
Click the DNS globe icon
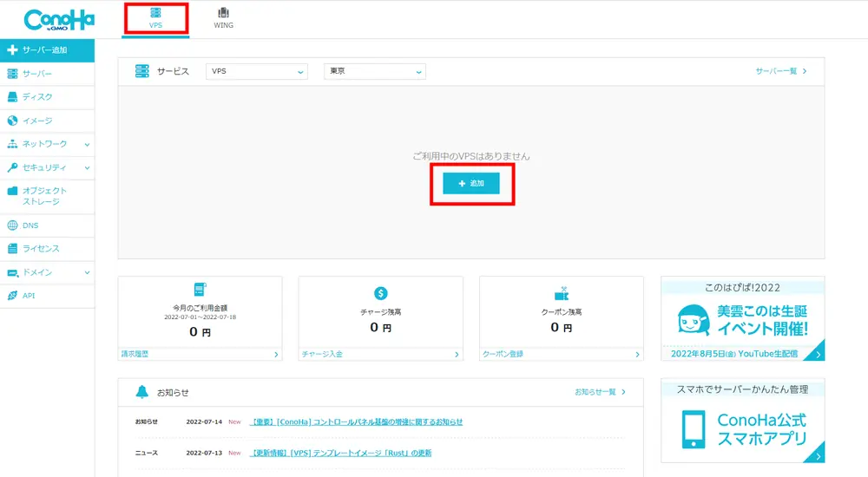pyautogui.click(x=12, y=225)
